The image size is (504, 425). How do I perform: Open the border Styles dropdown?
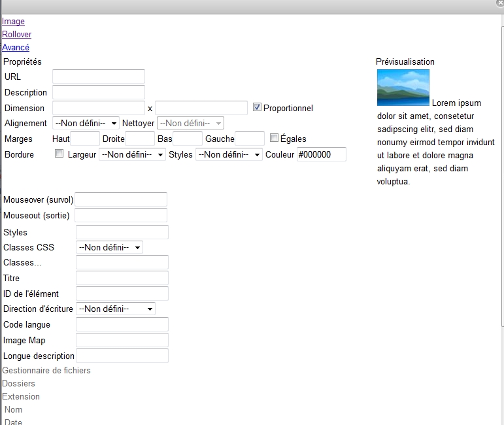point(229,154)
